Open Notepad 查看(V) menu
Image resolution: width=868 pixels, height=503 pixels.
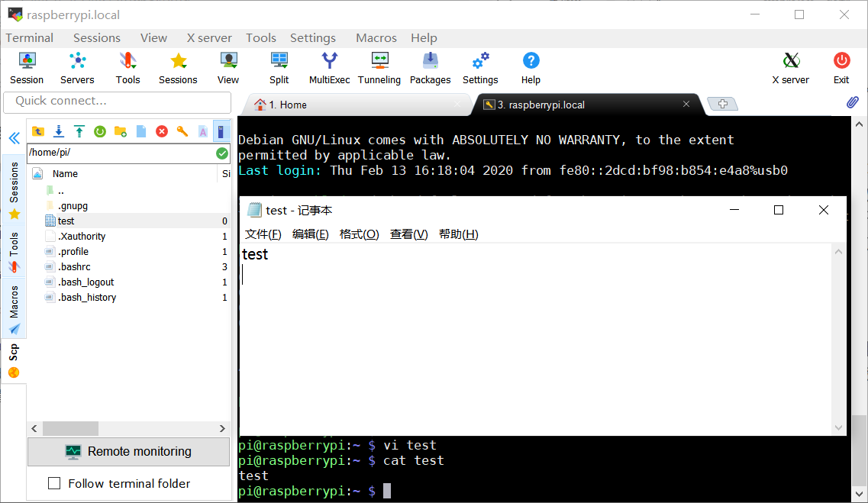408,234
